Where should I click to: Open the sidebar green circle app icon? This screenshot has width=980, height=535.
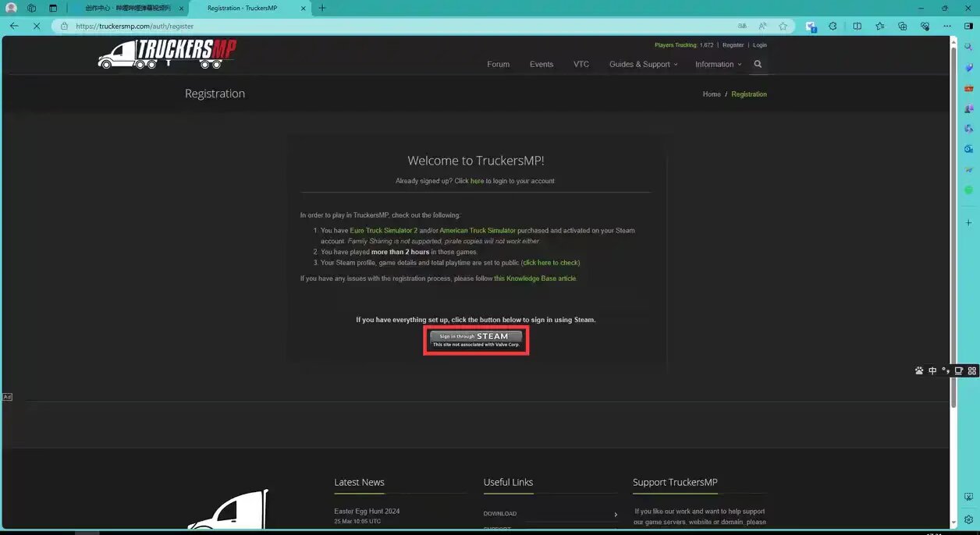click(x=969, y=190)
